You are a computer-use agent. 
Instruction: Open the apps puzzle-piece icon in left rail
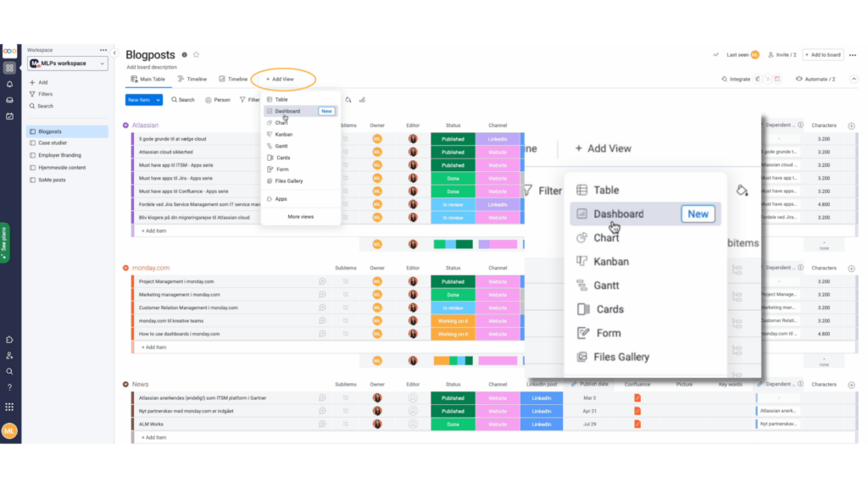click(x=9, y=340)
